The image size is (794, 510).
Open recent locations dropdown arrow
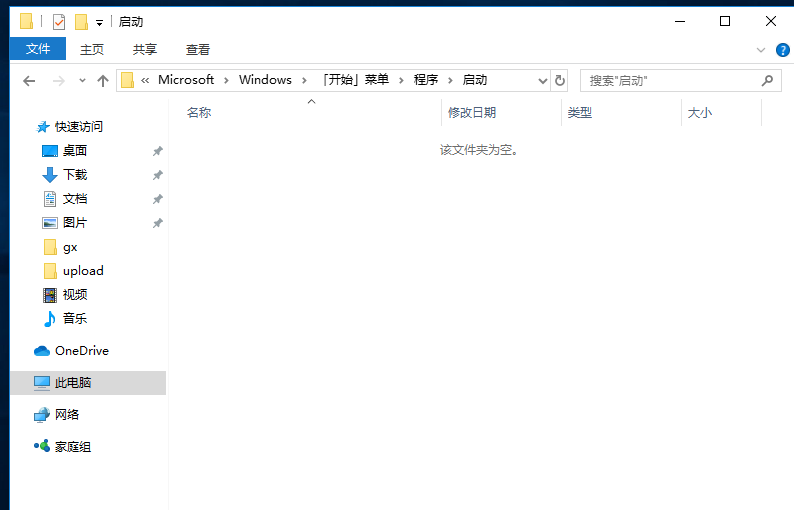(81, 81)
